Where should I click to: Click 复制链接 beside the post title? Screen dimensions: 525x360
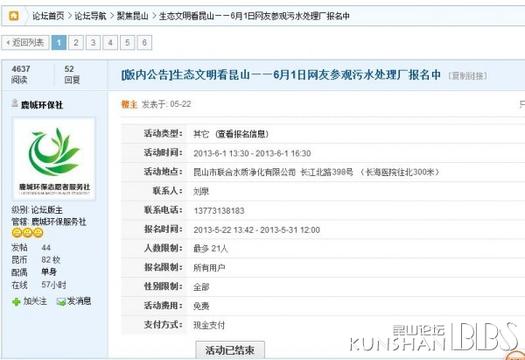coord(468,76)
